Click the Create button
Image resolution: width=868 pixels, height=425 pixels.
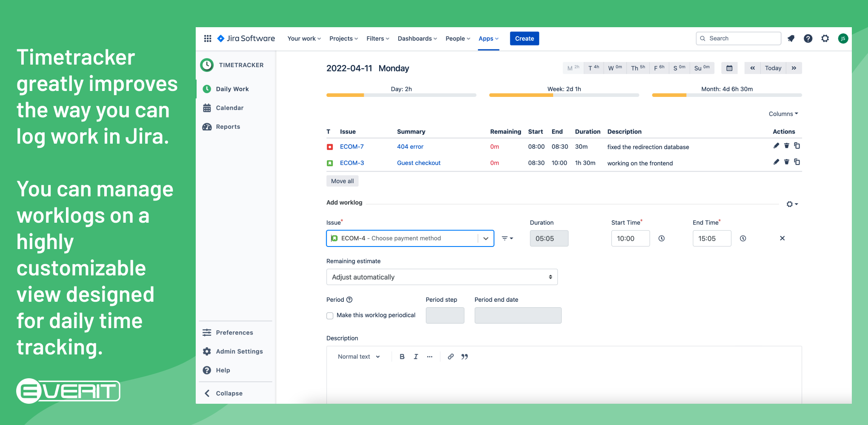tap(524, 39)
